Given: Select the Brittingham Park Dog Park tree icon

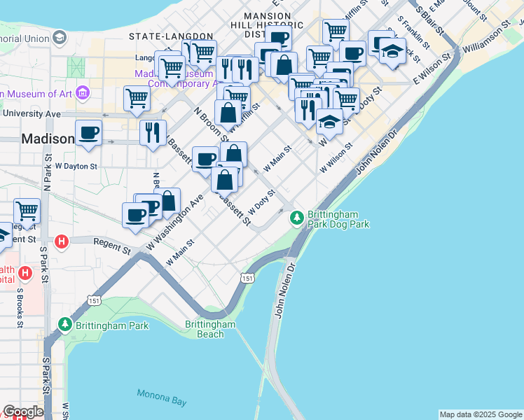Looking at the screenshot, I should pyautogui.click(x=297, y=218).
